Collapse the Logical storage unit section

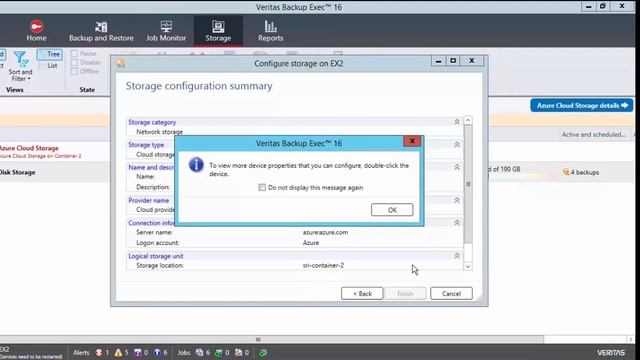point(457,256)
